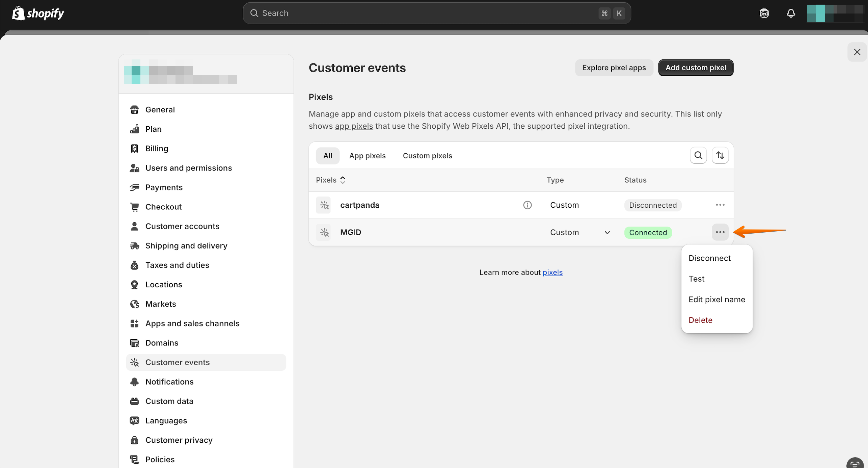Image resolution: width=868 pixels, height=468 pixels.
Task: Click the MGID three-dot actions button
Action: (x=720, y=232)
